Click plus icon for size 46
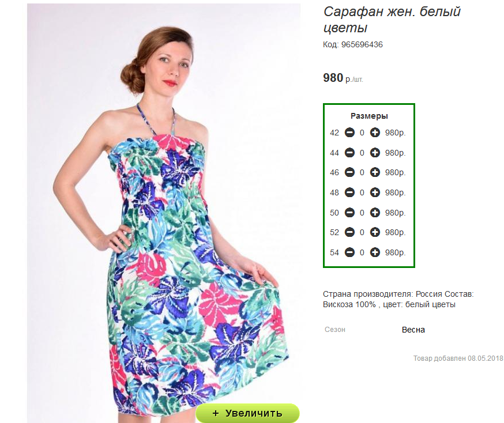Image resolution: width=504 pixels, height=423 pixels. tap(375, 172)
